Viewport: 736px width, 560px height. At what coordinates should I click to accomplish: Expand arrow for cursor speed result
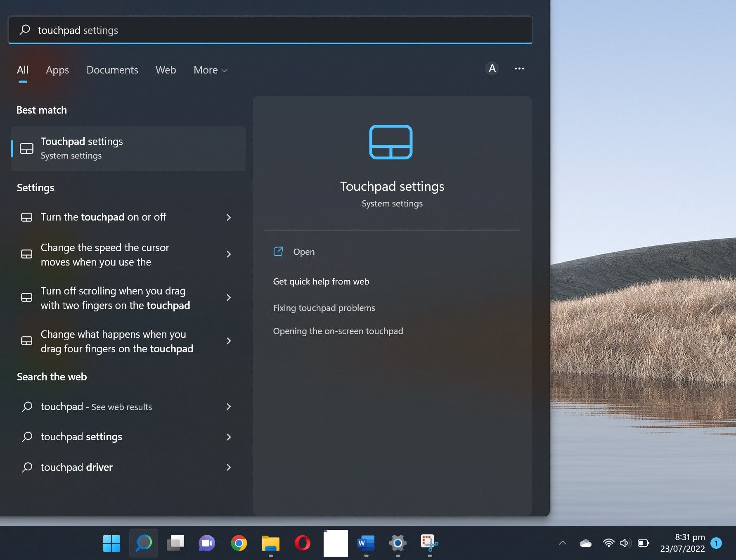click(229, 254)
